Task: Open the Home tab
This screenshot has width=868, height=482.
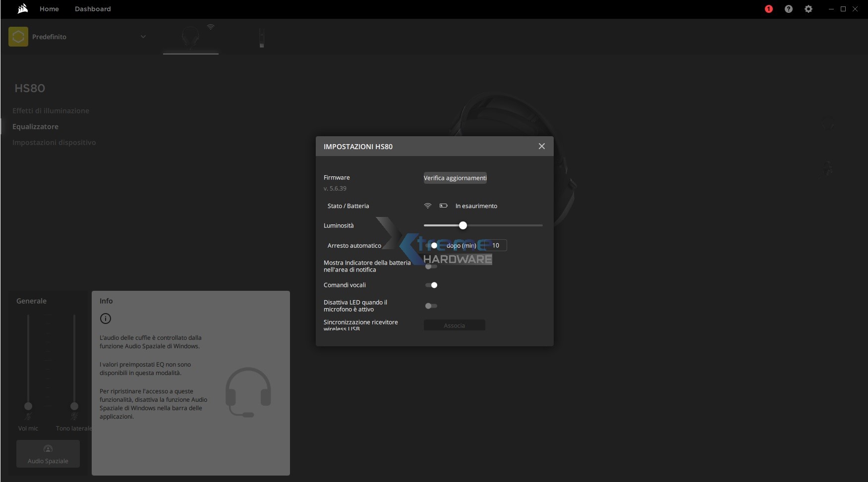Action: click(x=49, y=9)
